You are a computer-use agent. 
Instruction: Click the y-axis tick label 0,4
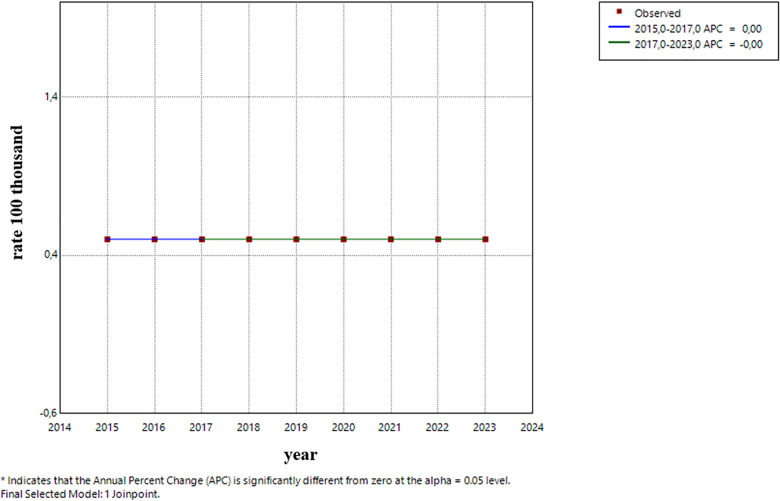(51, 255)
